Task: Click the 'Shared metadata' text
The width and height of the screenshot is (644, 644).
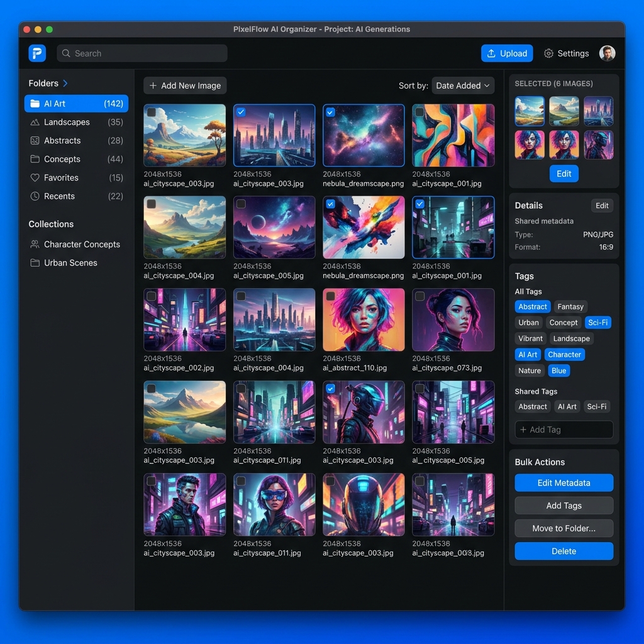Action: click(x=544, y=221)
